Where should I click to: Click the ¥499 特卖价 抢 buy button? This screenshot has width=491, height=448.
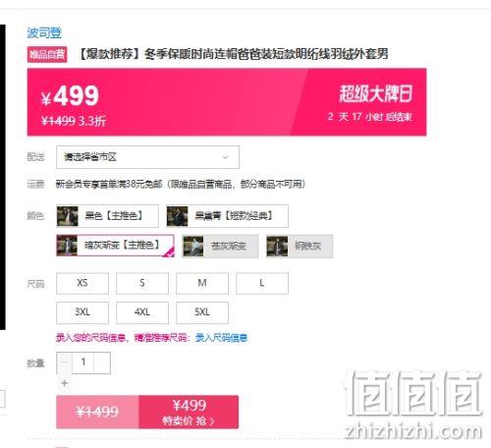tap(189, 412)
